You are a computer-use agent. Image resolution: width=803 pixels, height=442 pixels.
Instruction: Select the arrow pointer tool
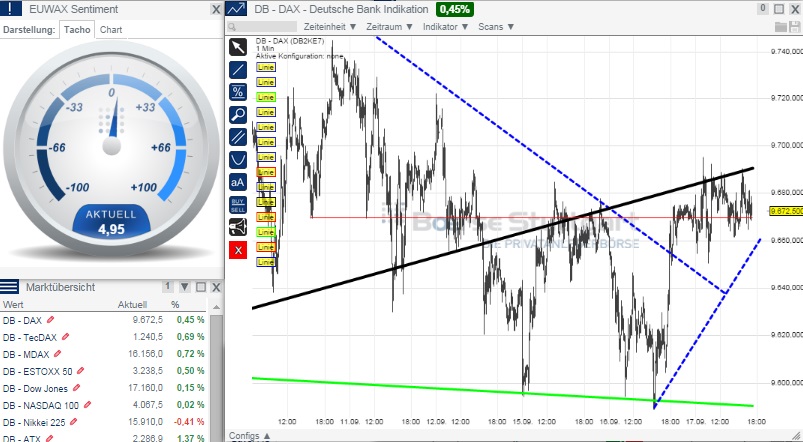pyautogui.click(x=238, y=47)
